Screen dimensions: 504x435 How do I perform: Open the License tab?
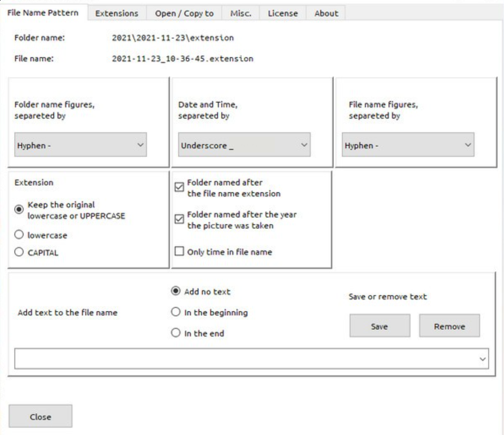point(283,13)
